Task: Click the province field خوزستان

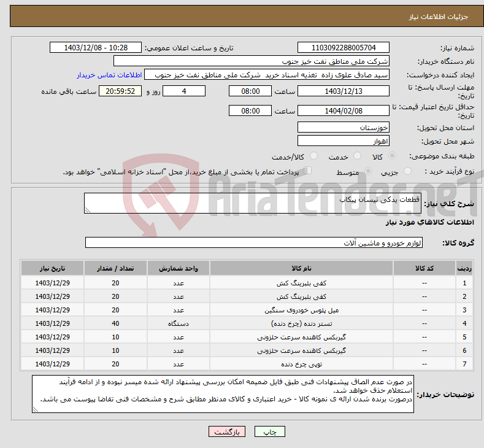Action: tap(344, 127)
